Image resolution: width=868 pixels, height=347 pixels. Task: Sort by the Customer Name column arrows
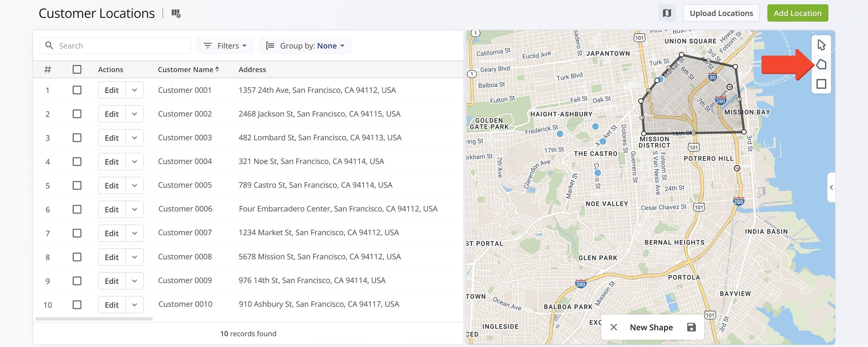(217, 69)
